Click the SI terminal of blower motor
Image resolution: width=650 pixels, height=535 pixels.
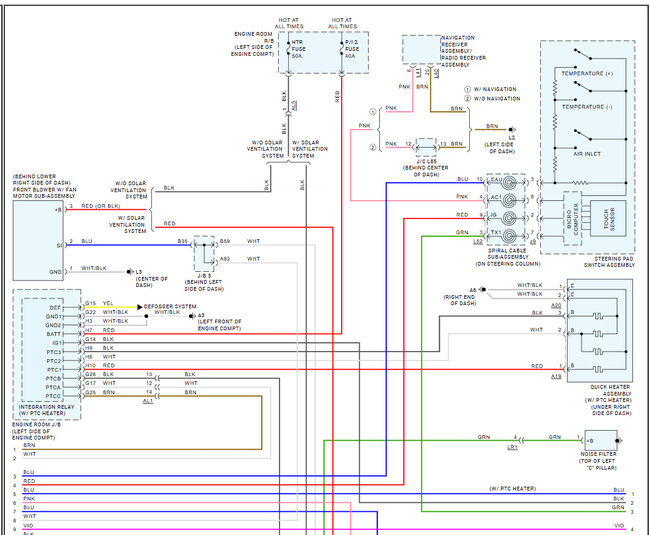(x=59, y=245)
